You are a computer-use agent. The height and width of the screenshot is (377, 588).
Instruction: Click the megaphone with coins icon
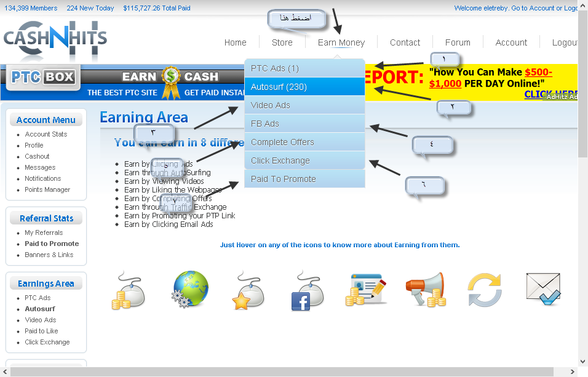click(x=426, y=290)
